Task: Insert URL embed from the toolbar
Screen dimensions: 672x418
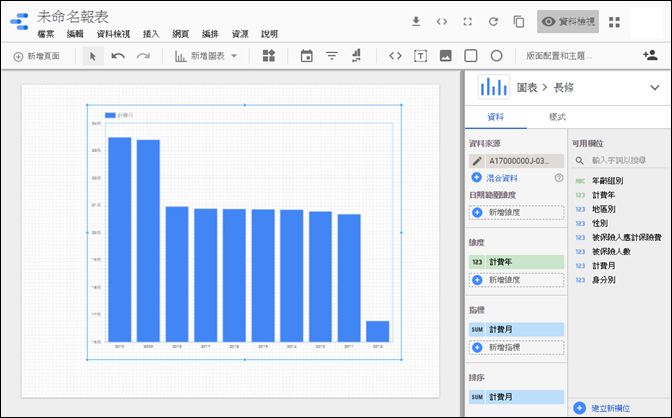Action: point(395,56)
